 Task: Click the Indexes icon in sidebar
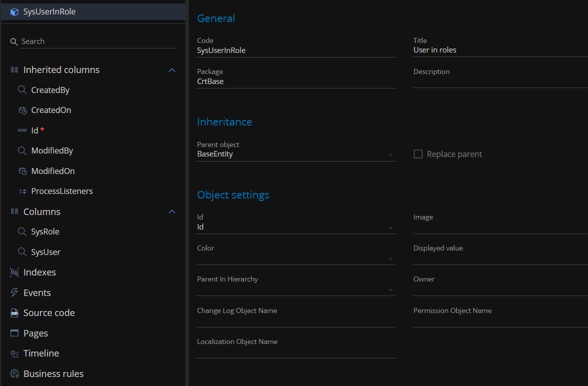(x=14, y=272)
